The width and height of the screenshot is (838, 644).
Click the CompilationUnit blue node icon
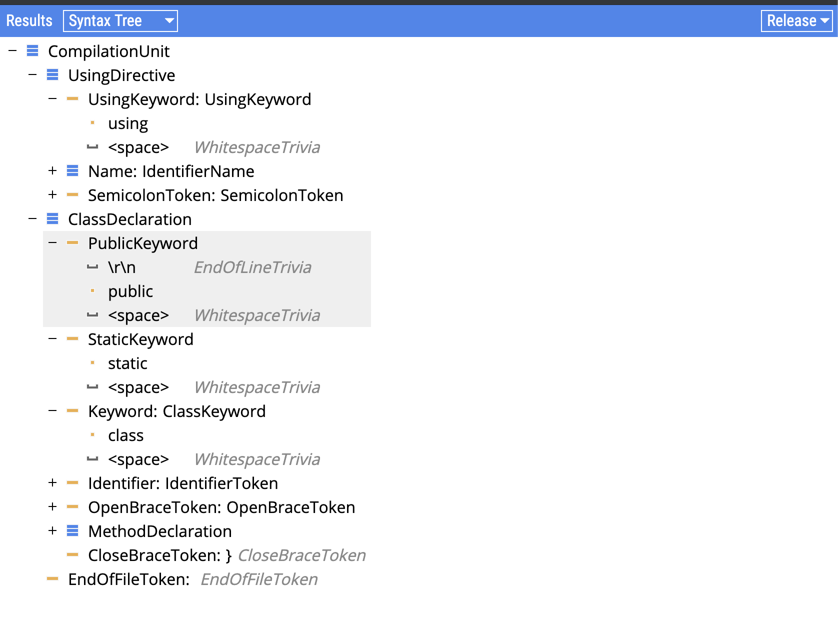tap(32, 50)
